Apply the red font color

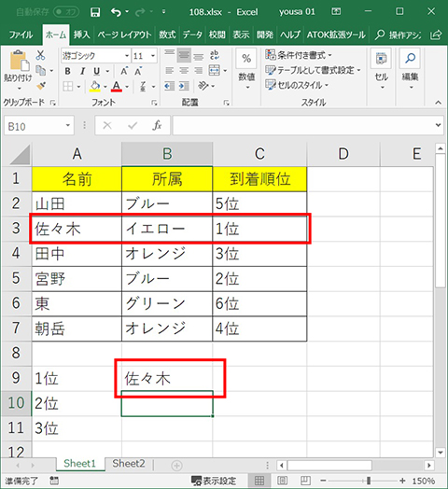[x=117, y=87]
